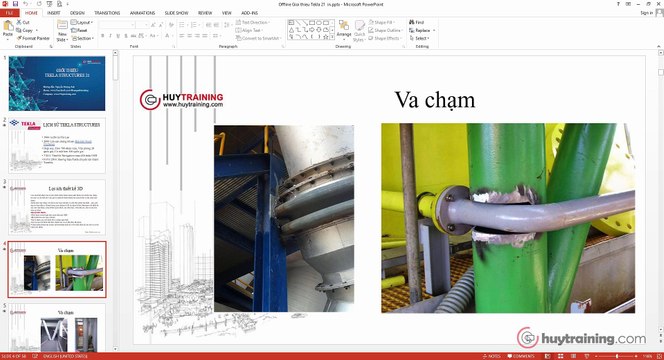Collapse the ribbon with the chevron arrow
664x360 pixels.
(658, 46)
